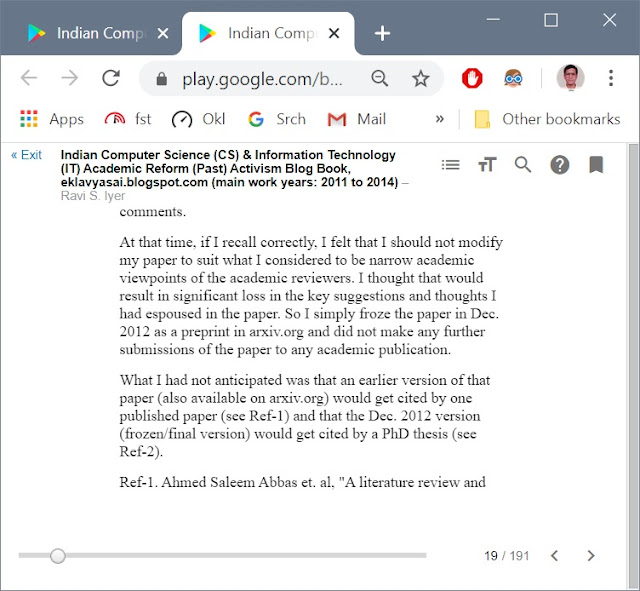Click the line 'Ref-1. Ahmed Saleem Abbas'

coord(302,482)
